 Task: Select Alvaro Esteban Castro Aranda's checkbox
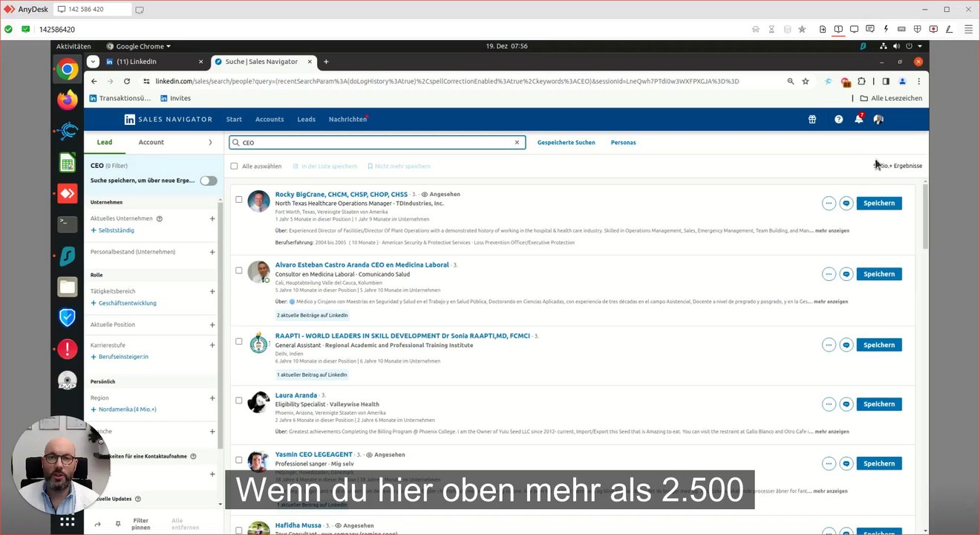click(x=239, y=270)
